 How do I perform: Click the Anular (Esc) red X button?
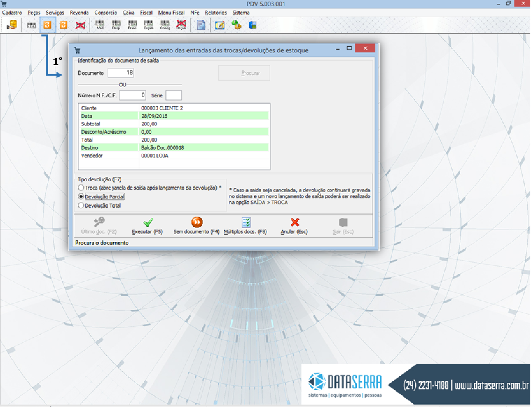[x=294, y=225]
